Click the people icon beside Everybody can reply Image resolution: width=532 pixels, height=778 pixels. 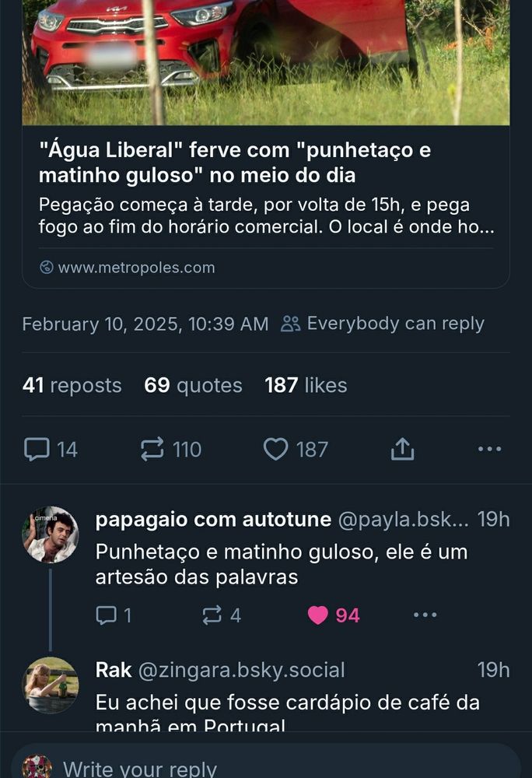[291, 323]
